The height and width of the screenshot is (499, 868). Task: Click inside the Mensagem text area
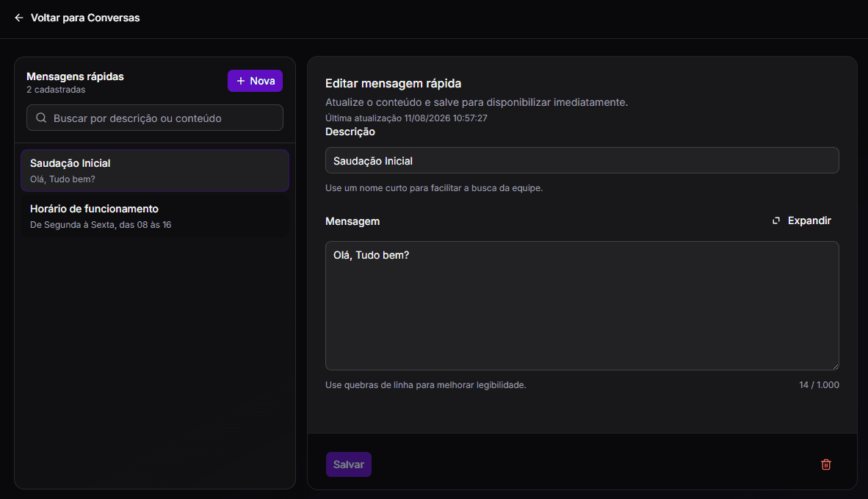click(582, 306)
